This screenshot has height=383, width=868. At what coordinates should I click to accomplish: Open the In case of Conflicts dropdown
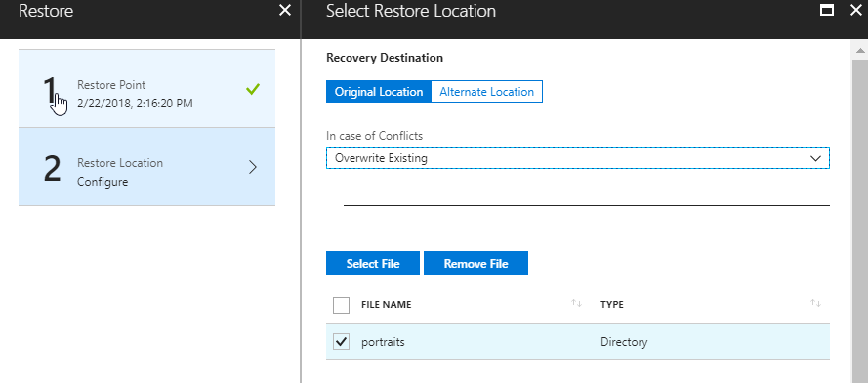(578, 158)
